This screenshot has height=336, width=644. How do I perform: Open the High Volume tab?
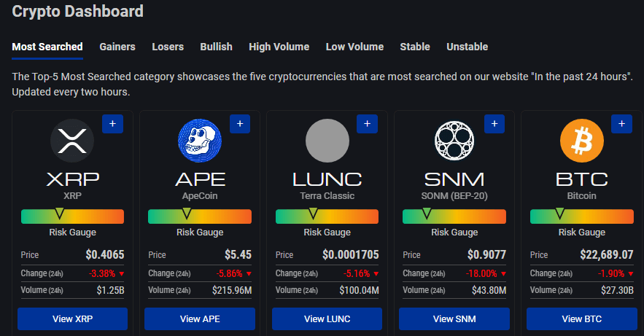coord(279,47)
